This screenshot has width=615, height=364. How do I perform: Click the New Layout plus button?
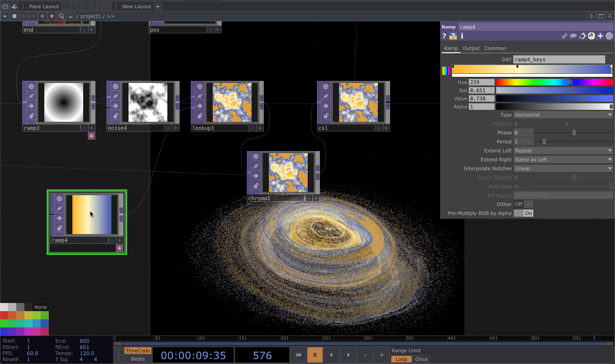point(158,7)
